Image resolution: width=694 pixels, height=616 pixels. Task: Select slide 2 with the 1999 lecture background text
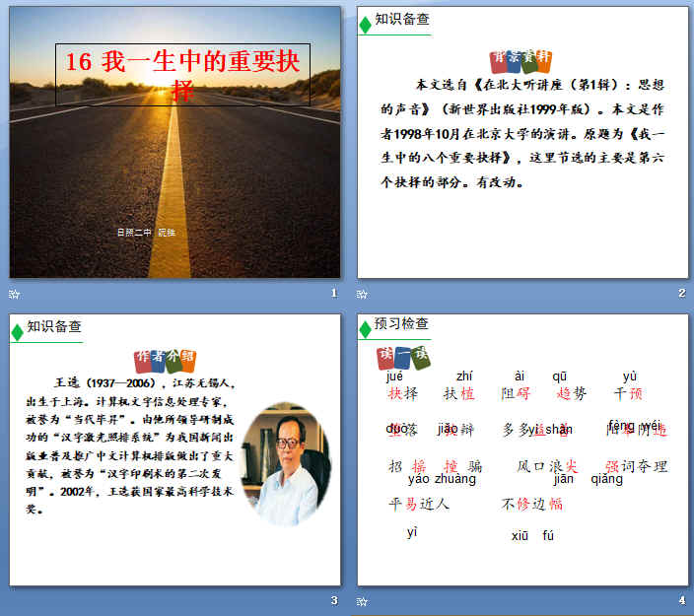(x=522, y=142)
